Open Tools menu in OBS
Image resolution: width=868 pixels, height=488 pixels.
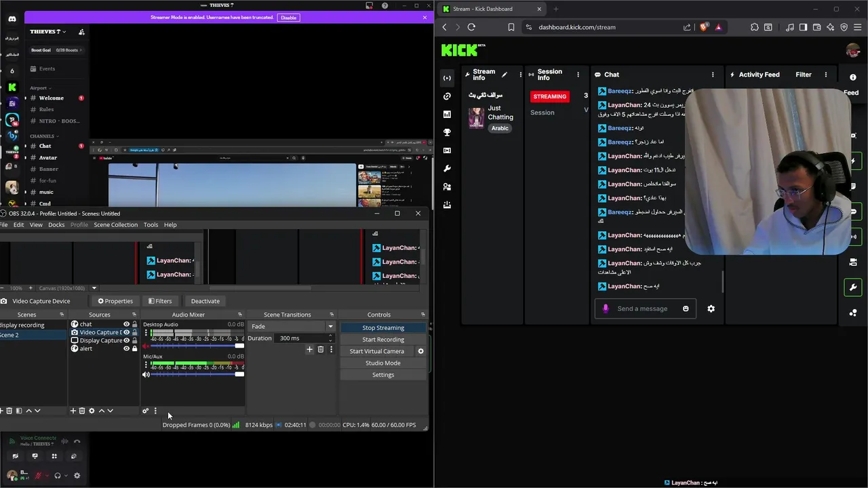pos(151,224)
